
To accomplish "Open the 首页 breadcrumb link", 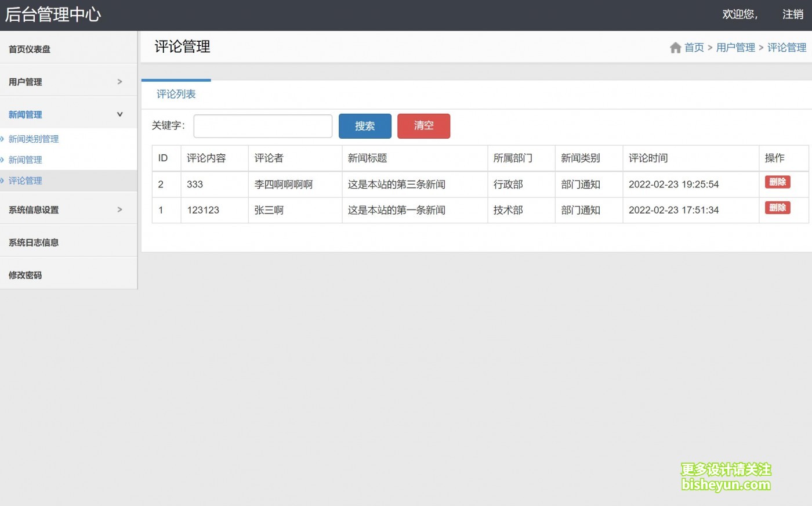I will click(x=694, y=48).
